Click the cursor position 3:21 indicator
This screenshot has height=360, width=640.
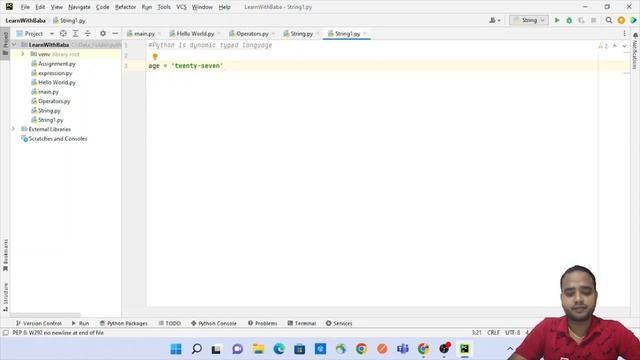[x=476, y=333]
